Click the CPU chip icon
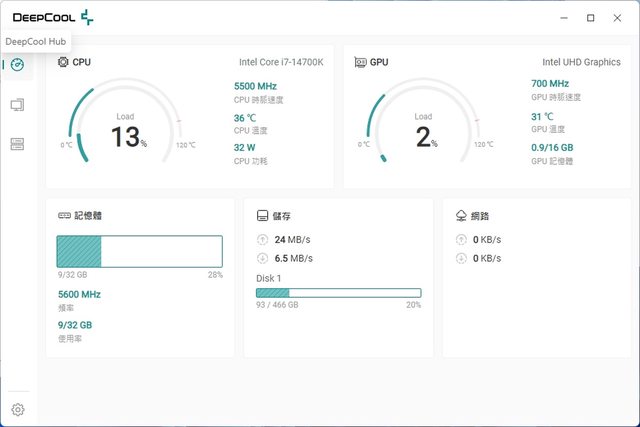Viewport: 640px width, 427px height. 64,62
